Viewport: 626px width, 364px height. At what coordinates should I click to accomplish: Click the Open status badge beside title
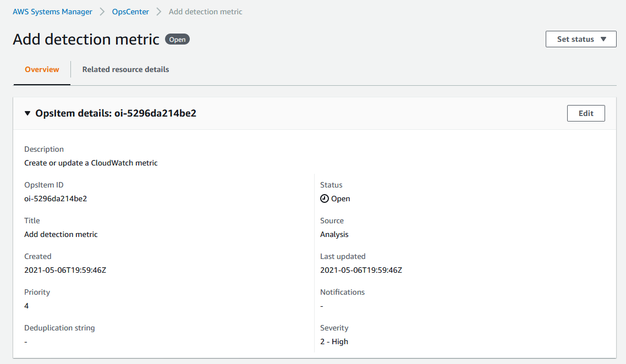[x=177, y=40]
